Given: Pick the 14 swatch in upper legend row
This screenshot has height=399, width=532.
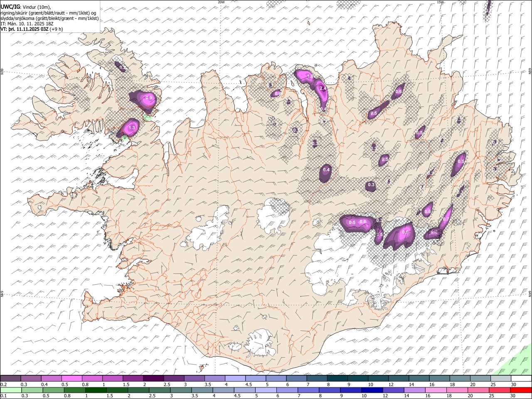Looking at the screenshot, I should coord(419,378).
